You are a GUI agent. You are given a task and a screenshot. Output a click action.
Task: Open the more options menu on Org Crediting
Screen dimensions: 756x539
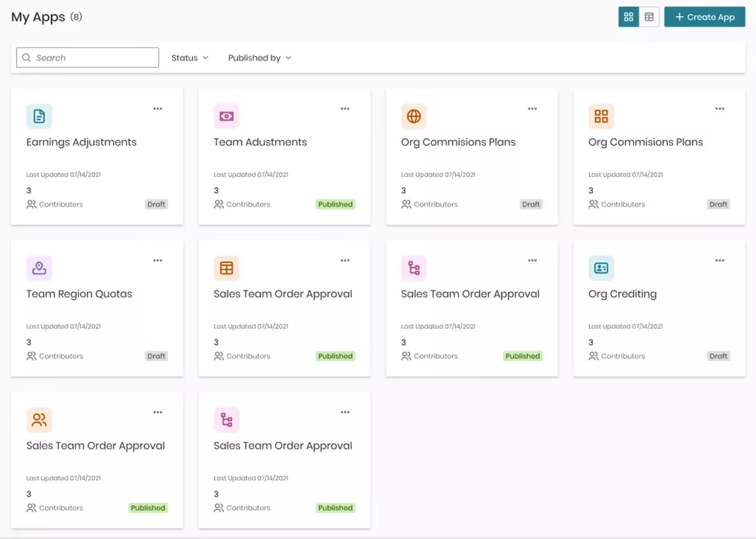pos(719,261)
